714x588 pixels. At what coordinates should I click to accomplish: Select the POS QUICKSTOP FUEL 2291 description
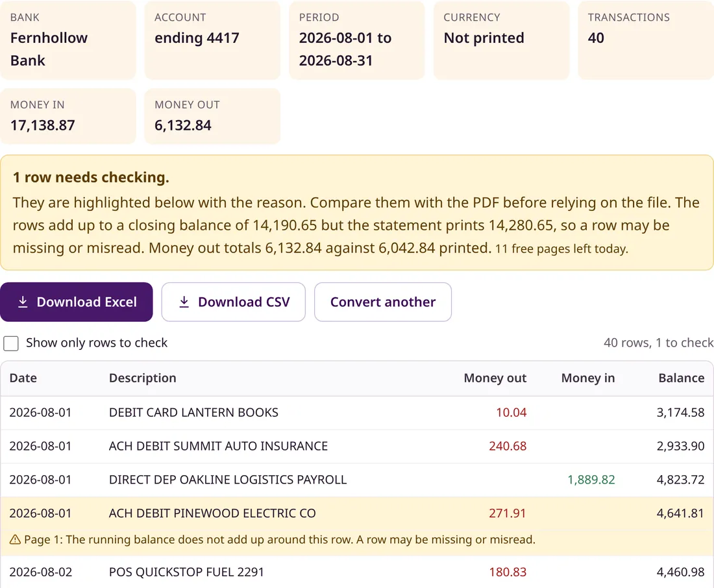186,572
